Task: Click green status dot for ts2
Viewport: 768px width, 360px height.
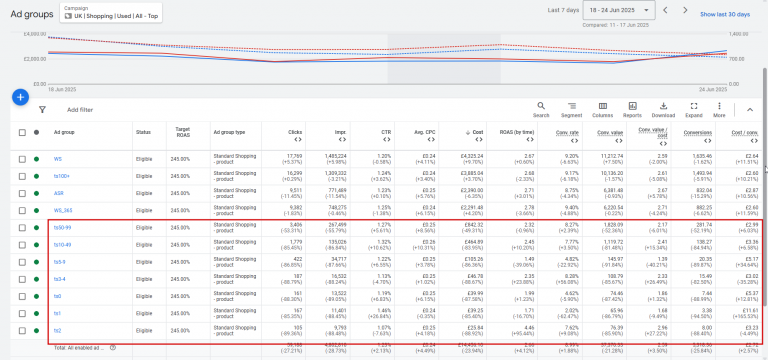Action: point(36,331)
